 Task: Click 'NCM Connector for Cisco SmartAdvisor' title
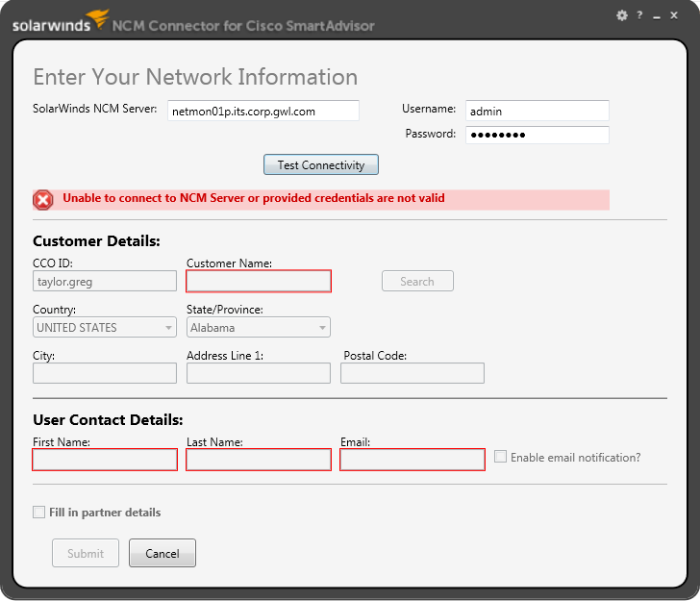click(x=243, y=26)
